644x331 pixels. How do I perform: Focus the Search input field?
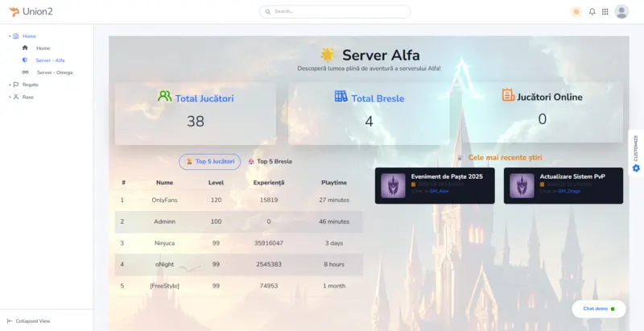point(335,11)
